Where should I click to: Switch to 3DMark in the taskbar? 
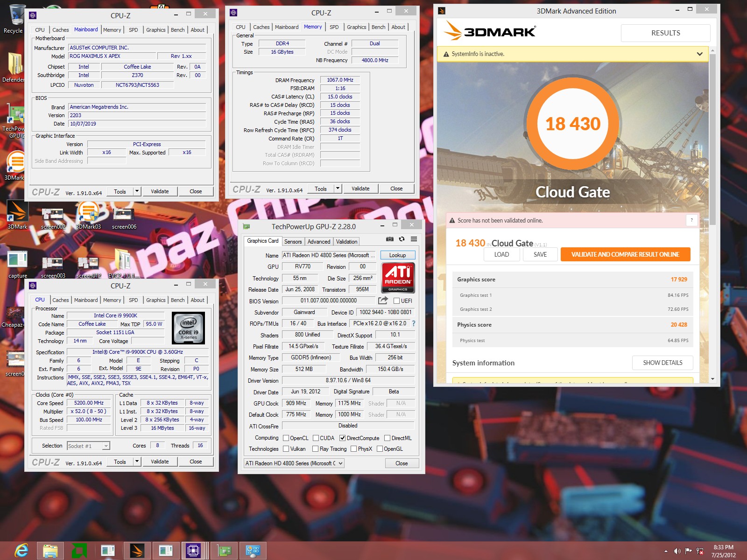click(137, 551)
